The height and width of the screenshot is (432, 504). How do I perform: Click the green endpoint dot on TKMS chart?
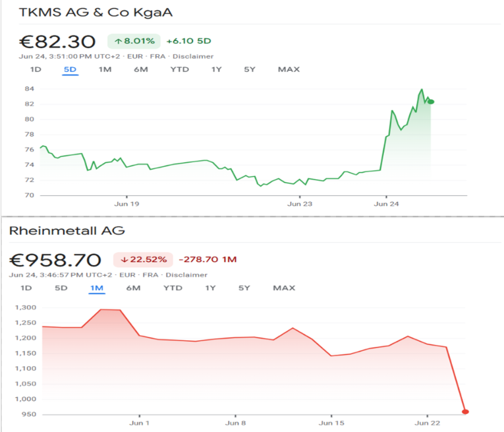coord(431,102)
